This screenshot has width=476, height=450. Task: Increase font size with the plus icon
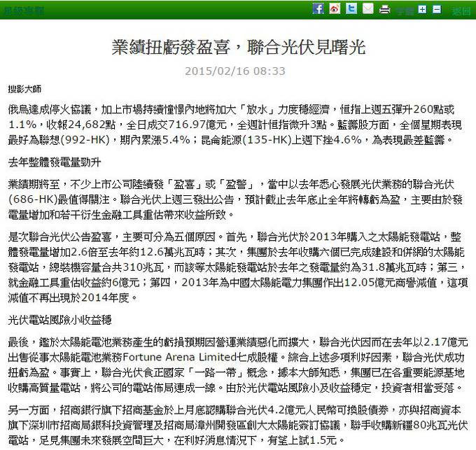coord(423,10)
